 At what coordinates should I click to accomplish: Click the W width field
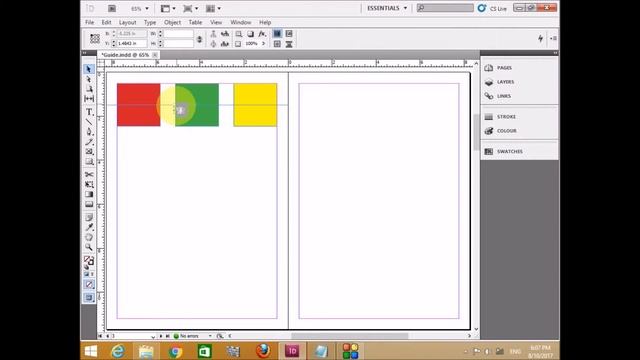[178, 33]
